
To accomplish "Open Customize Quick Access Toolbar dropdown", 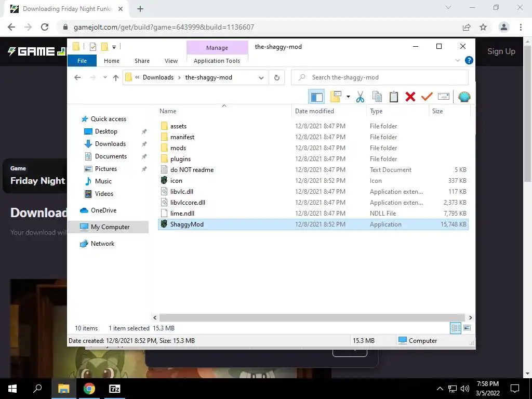I will tap(114, 47).
